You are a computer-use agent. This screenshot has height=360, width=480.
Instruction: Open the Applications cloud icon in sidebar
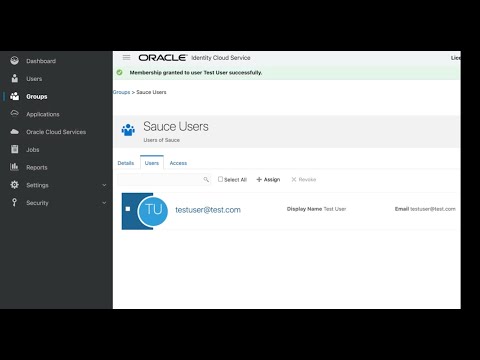click(x=14, y=114)
